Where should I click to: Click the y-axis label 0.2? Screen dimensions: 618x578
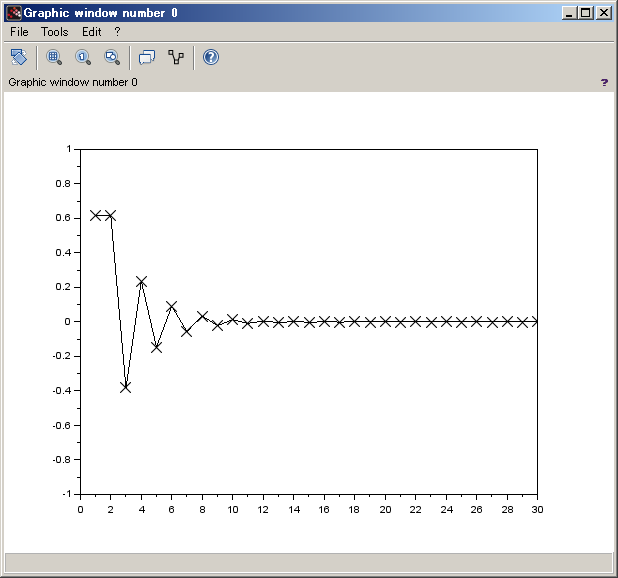tap(63, 287)
